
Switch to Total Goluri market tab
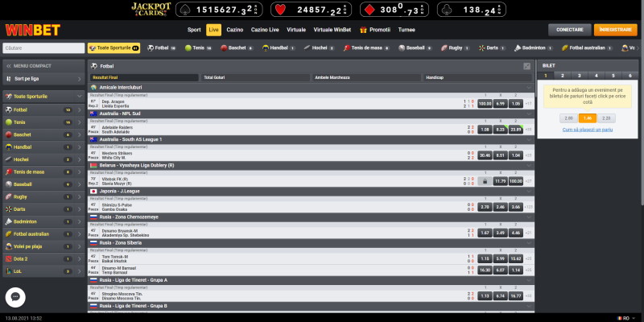[255, 77]
